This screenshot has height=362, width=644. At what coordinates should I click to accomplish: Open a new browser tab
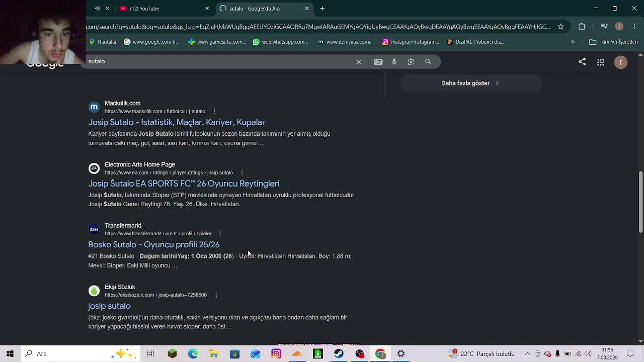click(323, 9)
